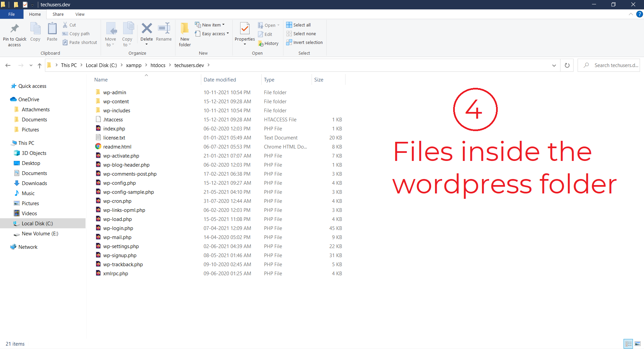This screenshot has width=644, height=349.
Task: Collapse the ribbon with the chevron
Action: tap(631, 14)
